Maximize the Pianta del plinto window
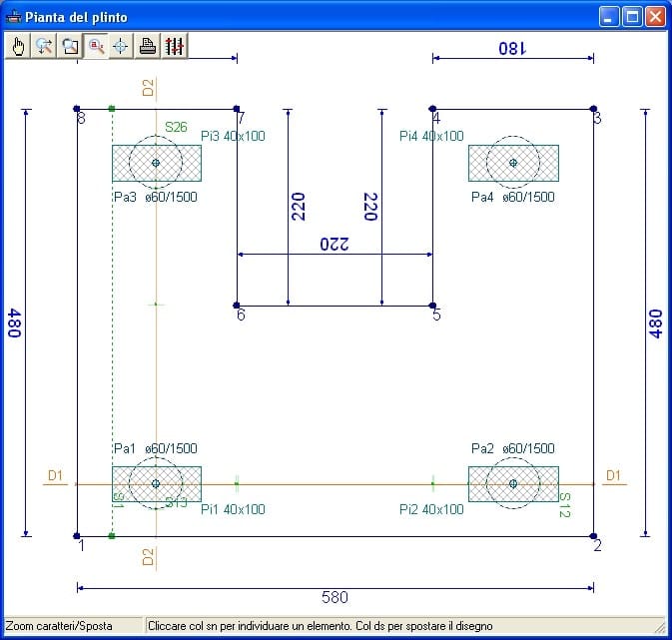Image resolution: width=672 pixels, height=640 pixels. 632,17
